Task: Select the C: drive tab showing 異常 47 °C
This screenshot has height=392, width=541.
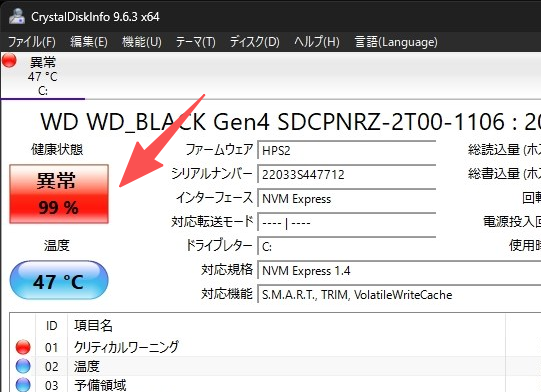Action: click(x=43, y=76)
